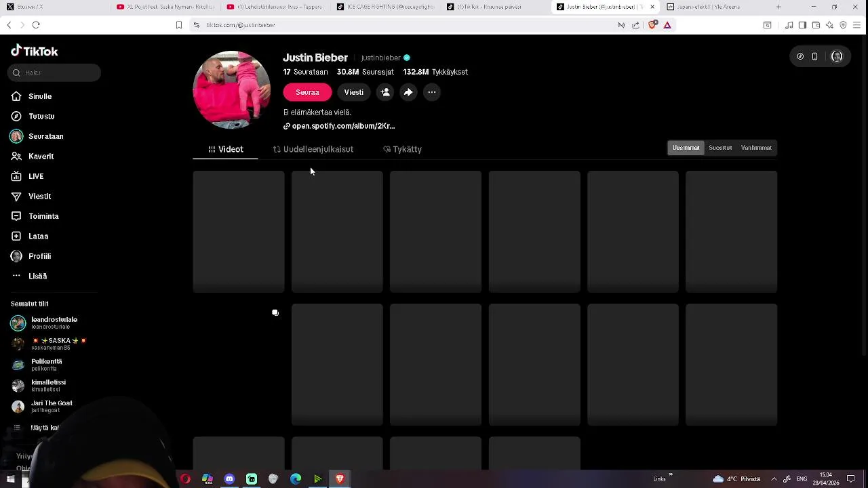
Task: Open the three-dot profile options menu
Action: [432, 92]
